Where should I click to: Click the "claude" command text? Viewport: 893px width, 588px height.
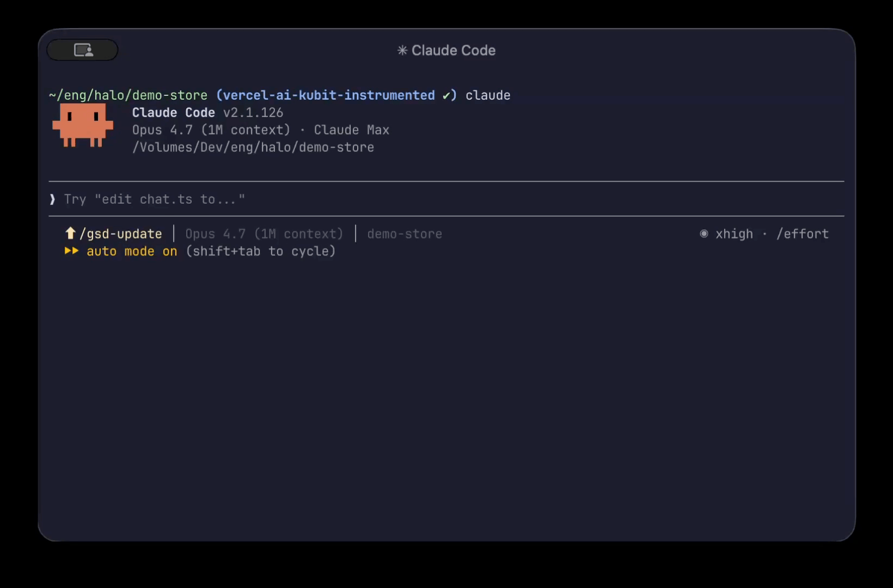488,95
